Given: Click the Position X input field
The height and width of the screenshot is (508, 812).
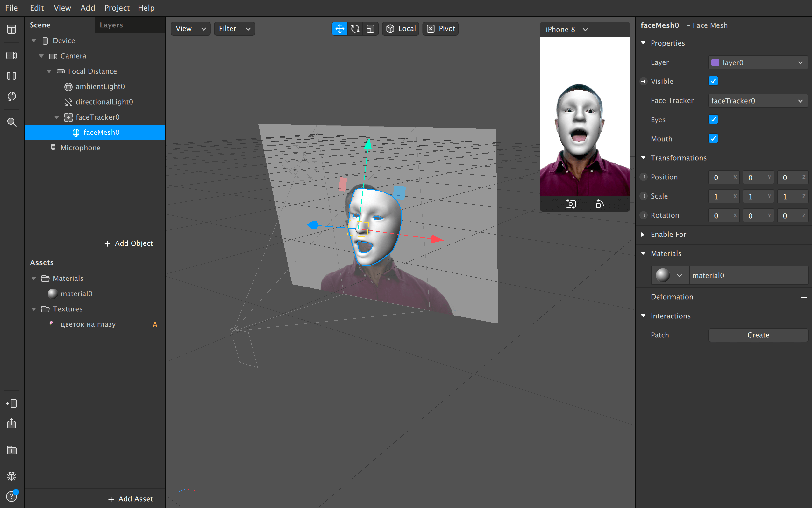Looking at the screenshot, I should pos(724,178).
